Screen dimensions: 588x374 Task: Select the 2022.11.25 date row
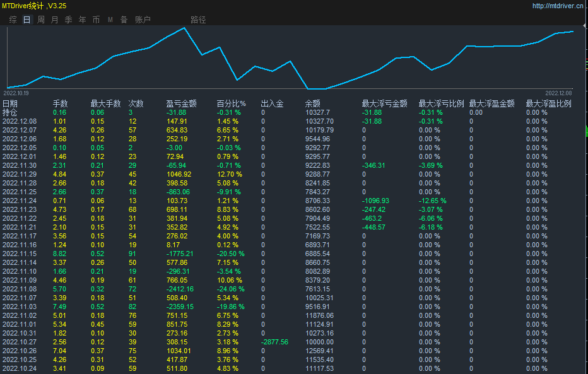point(20,192)
